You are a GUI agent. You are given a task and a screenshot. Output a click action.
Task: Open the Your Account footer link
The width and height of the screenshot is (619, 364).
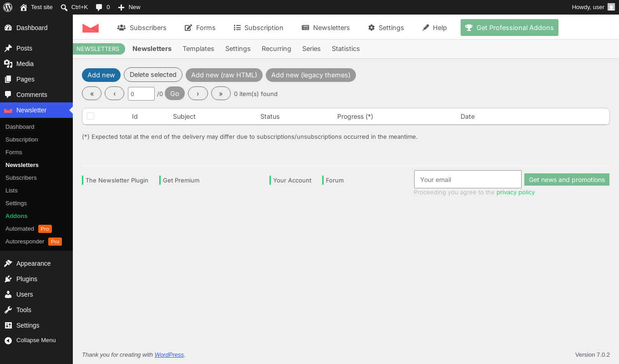(292, 180)
